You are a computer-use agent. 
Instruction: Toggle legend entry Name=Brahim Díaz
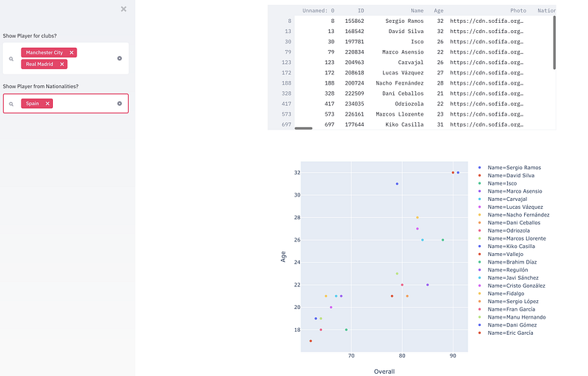pyautogui.click(x=512, y=262)
